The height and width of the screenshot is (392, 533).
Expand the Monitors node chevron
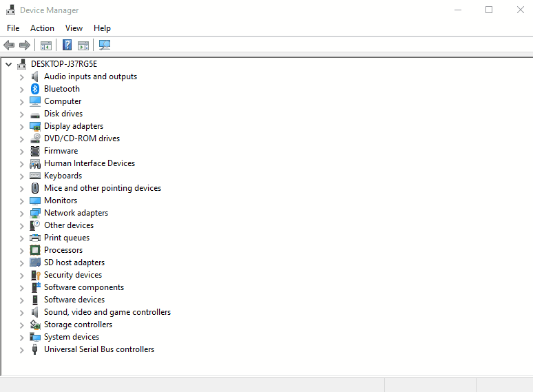pyautogui.click(x=22, y=201)
